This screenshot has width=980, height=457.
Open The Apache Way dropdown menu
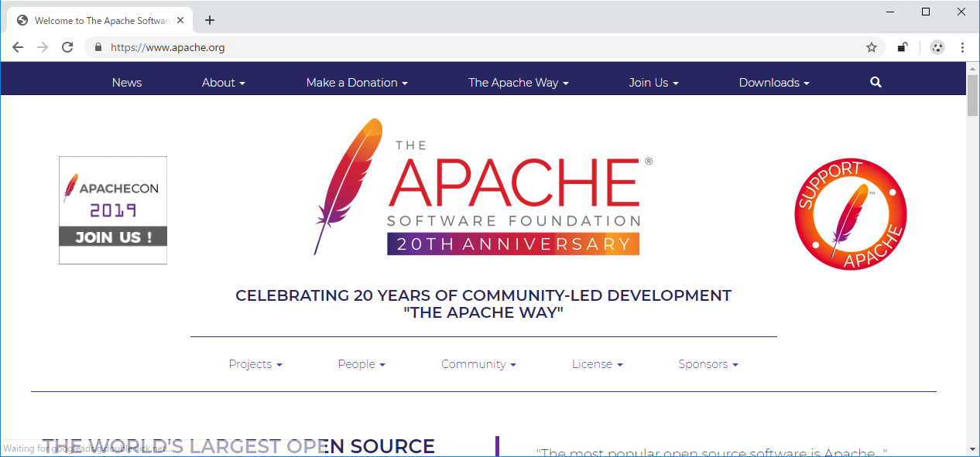coord(518,83)
